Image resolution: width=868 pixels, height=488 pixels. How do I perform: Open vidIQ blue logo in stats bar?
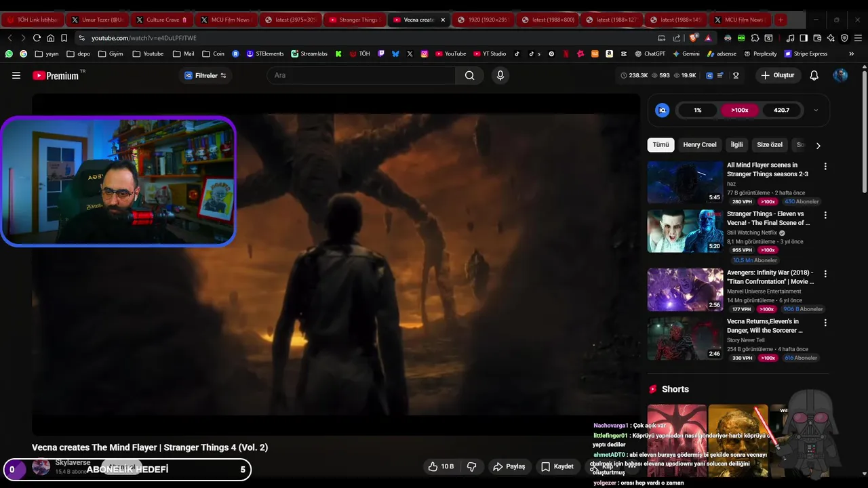709,75
